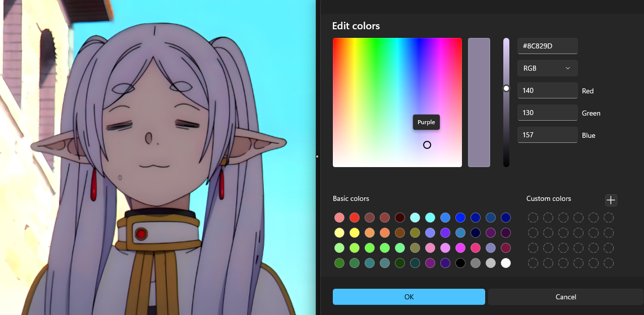This screenshot has height=315, width=644.
Task: Click the current color preview bar
Action: click(479, 102)
